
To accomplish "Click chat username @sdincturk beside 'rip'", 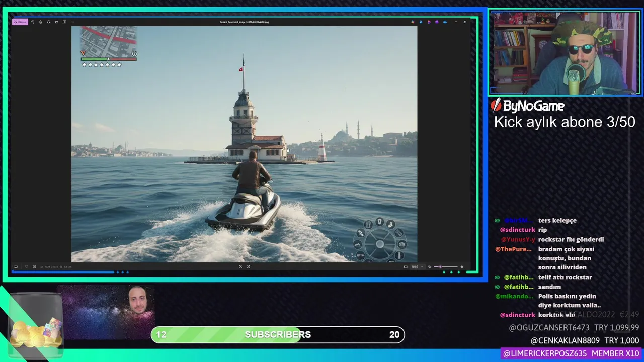I will point(518,230).
